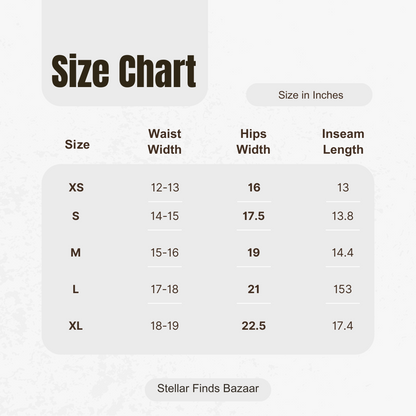Click the 14.4 inseam value

click(343, 253)
